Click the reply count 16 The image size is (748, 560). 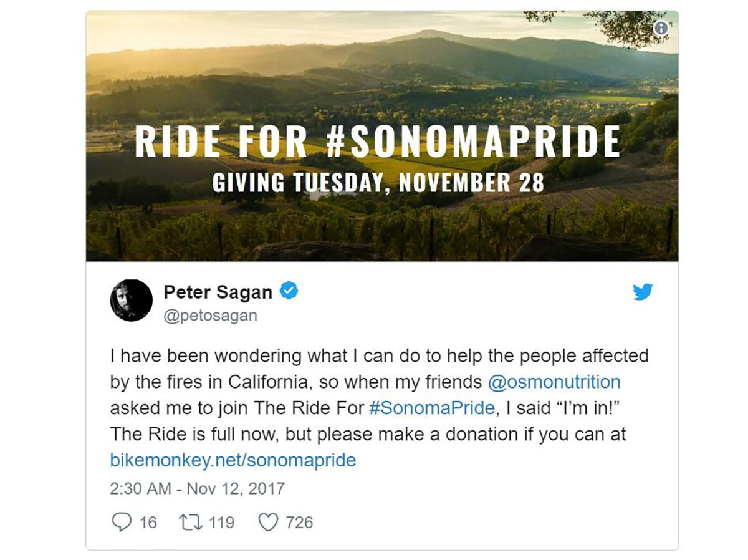coord(148,522)
